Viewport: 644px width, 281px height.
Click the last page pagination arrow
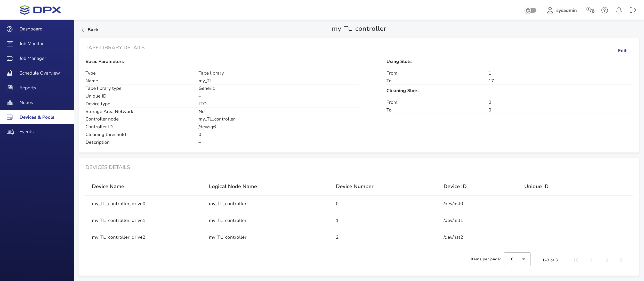[622, 260]
